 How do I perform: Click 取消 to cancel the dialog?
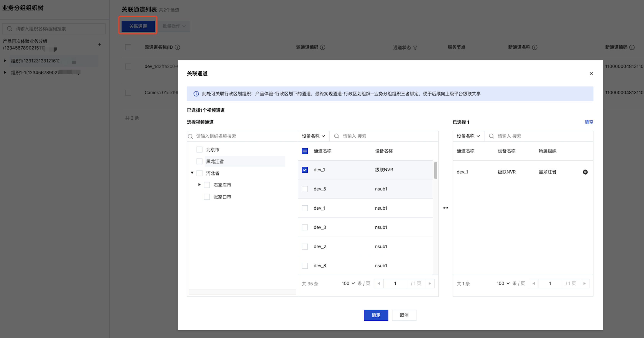404,315
